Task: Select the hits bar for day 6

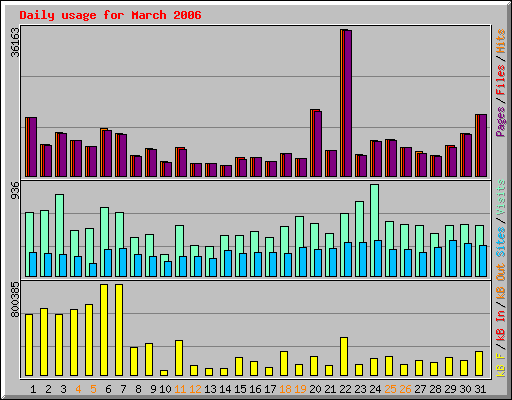Action: [x=106, y=152]
